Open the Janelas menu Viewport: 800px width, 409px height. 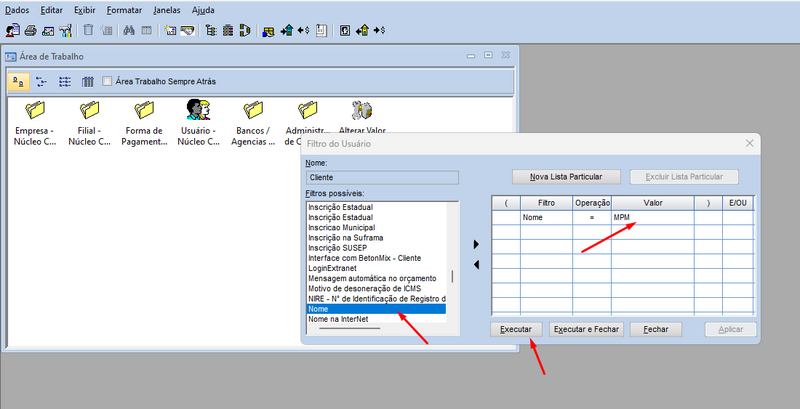[167, 10]
